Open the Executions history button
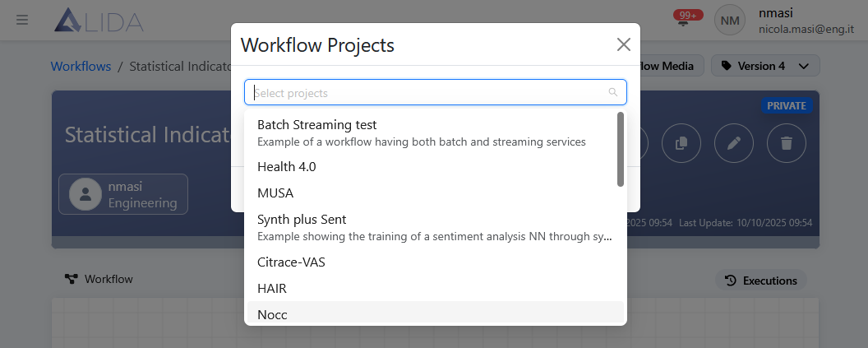Screen dimensions: 868x348 (x=761, y=281)
